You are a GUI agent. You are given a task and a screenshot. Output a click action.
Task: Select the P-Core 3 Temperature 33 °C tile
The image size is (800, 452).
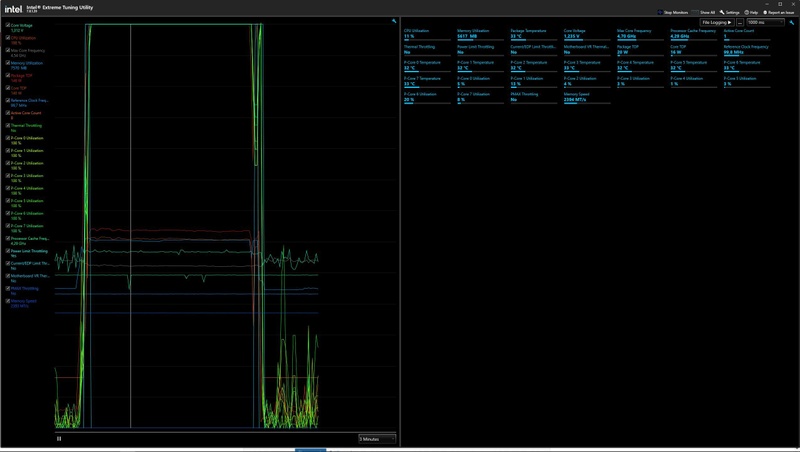pyautogui.click(x=587, y=66)
